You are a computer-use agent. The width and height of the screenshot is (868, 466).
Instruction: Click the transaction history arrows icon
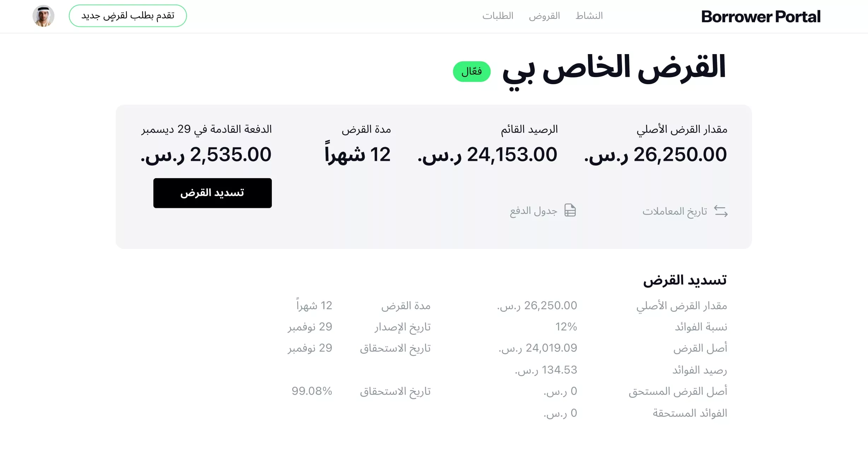[721, 211]
